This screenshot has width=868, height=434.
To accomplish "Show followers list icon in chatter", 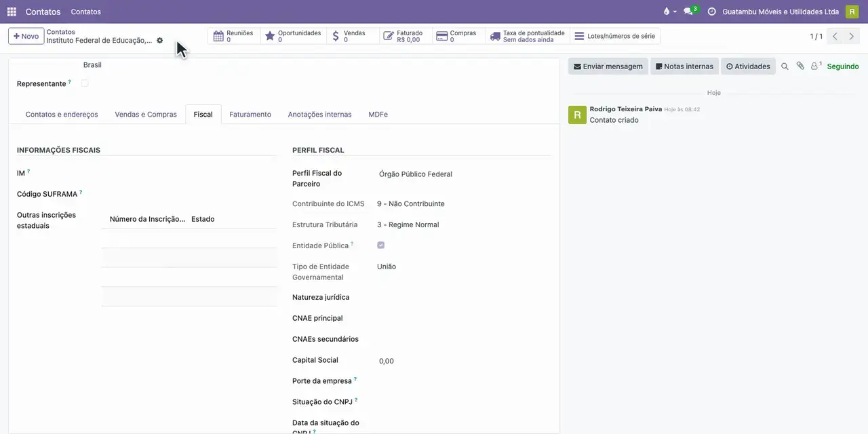I will click(x=816, y=66).
